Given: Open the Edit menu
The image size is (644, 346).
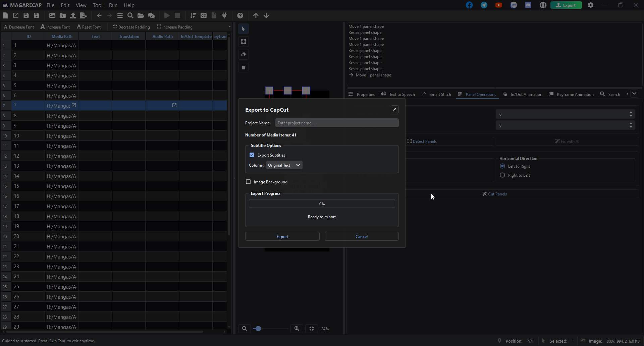Looking at the screenshot, I should (65, 5).
